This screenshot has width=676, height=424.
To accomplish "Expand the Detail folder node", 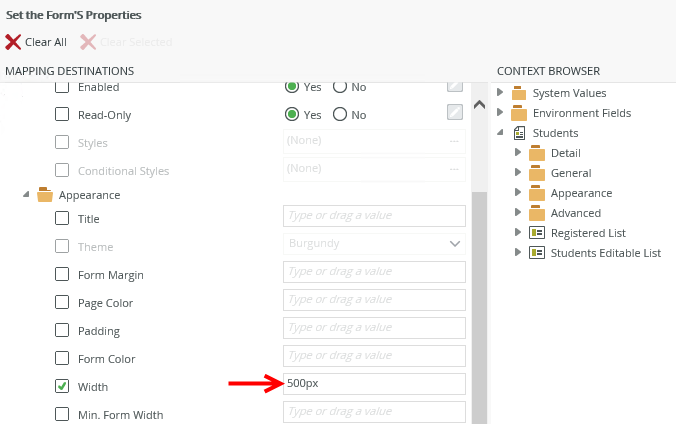I will tap(518, 153).
